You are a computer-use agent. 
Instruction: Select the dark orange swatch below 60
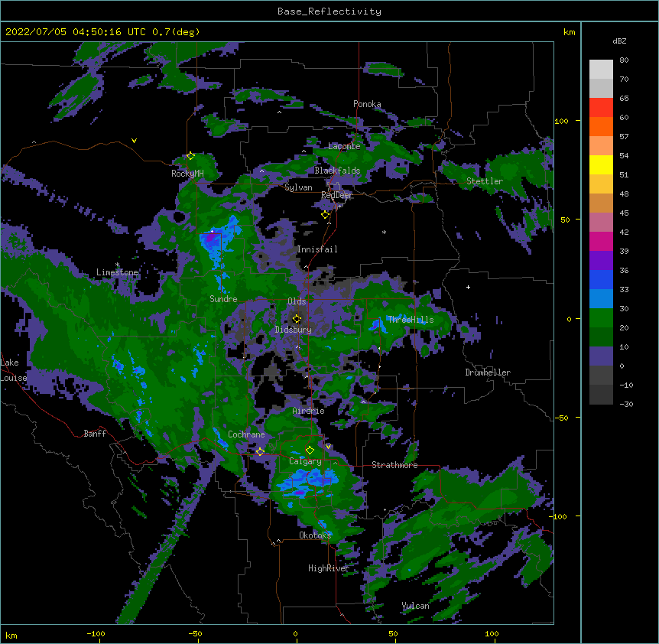(x=601, y=126)
